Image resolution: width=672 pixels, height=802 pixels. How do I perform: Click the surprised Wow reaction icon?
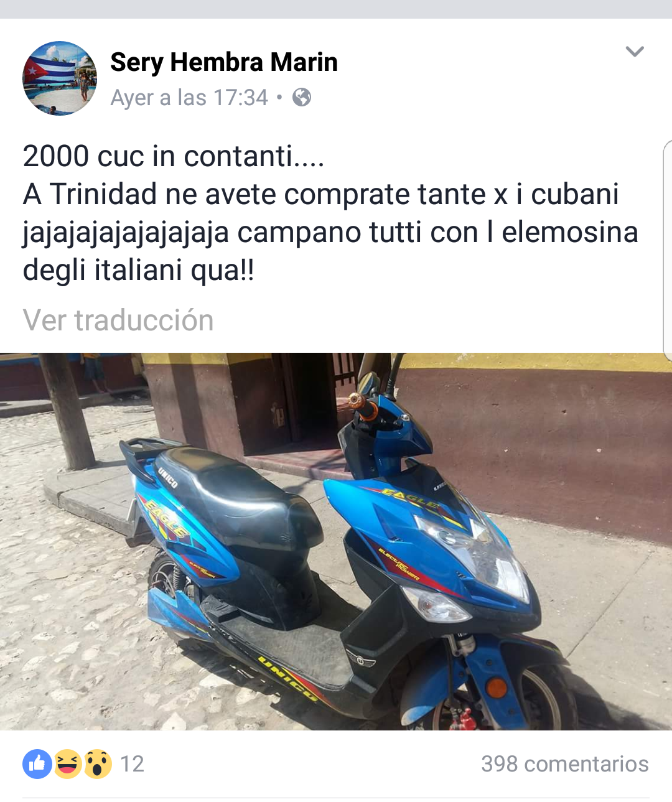[98, 763]
